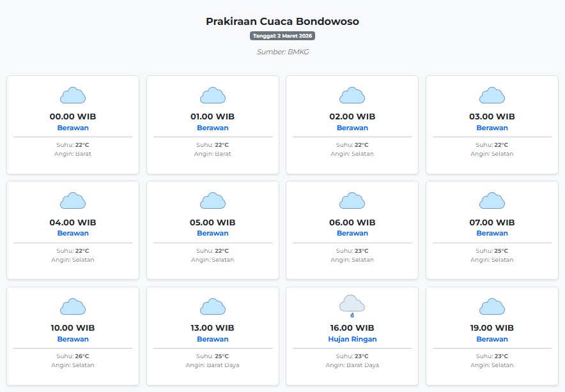This screenshot has width=565, height=392.
Task: Select the '05.00 WIB' time label
Action: tap(213, 222)
